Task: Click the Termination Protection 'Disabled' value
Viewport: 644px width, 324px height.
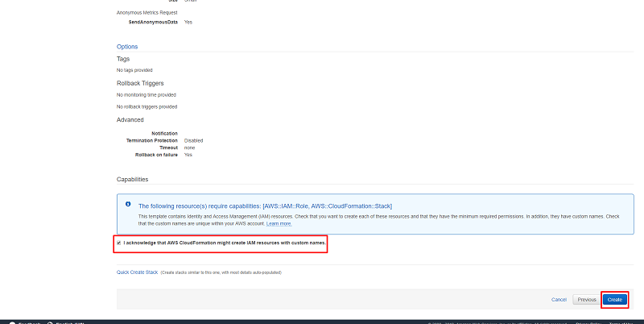Action: point(193,140)
